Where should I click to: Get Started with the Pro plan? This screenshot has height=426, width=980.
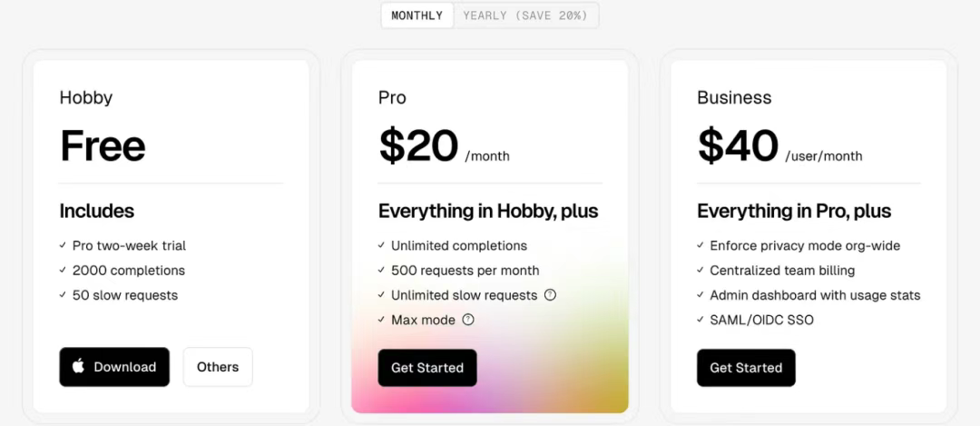point(427,368)
